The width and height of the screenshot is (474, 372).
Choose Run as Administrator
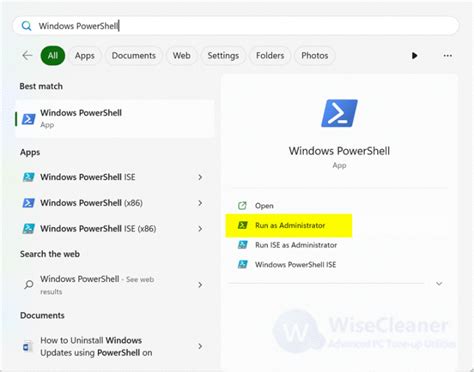click(289, 226)
